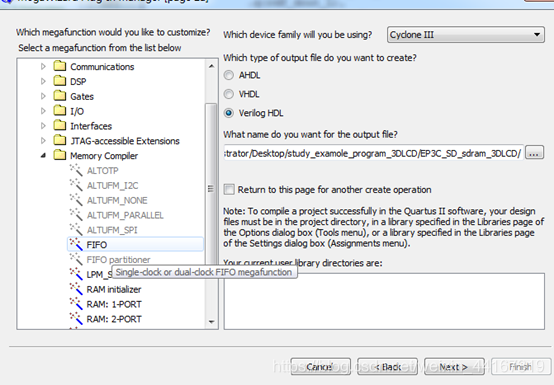Screen dimensions: 554x385
Task: Click the FIFO megafunction wand icon
Action: [76, 244]
